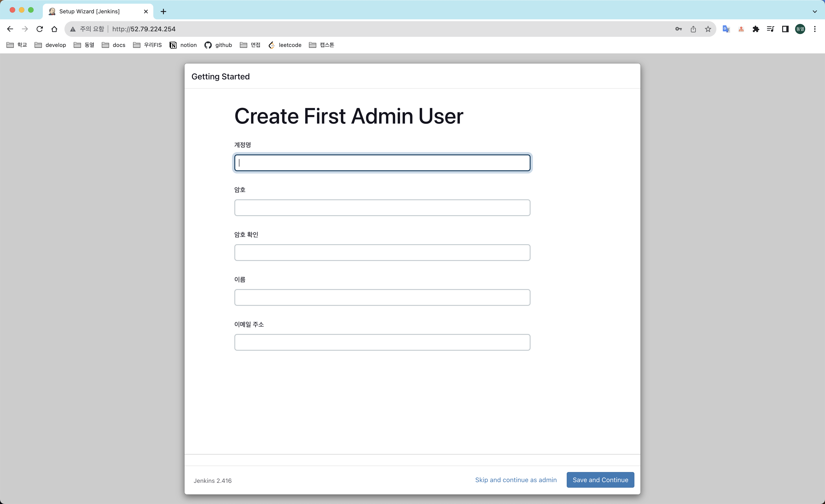Open the github bookmark
825x504 pixels.
point(218,45)
